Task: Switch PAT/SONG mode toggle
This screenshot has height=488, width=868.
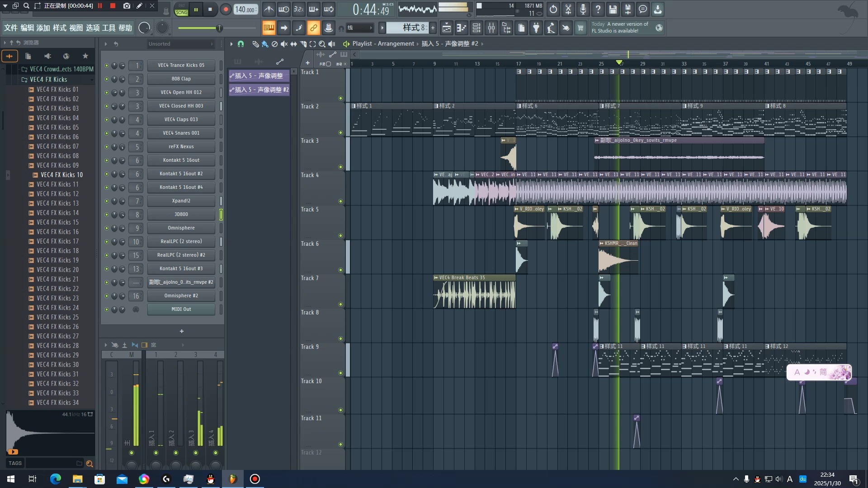Action: (181, 9)
